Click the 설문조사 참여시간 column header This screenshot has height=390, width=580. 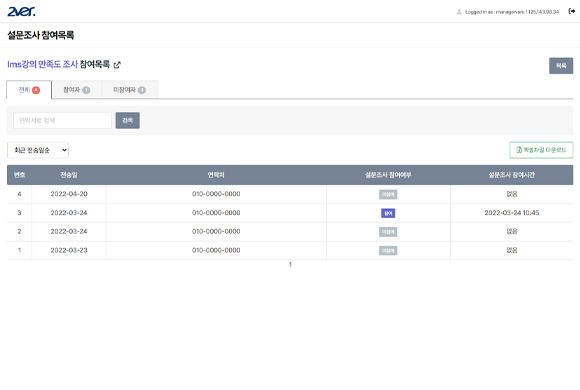(512, 175)
